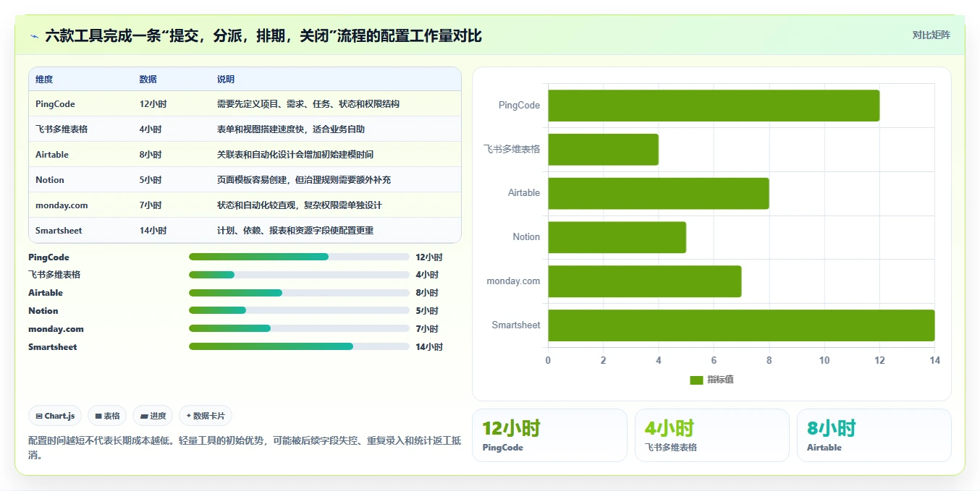
Task: Click the PingCode bar in the chart
Action: click(714, 106)
